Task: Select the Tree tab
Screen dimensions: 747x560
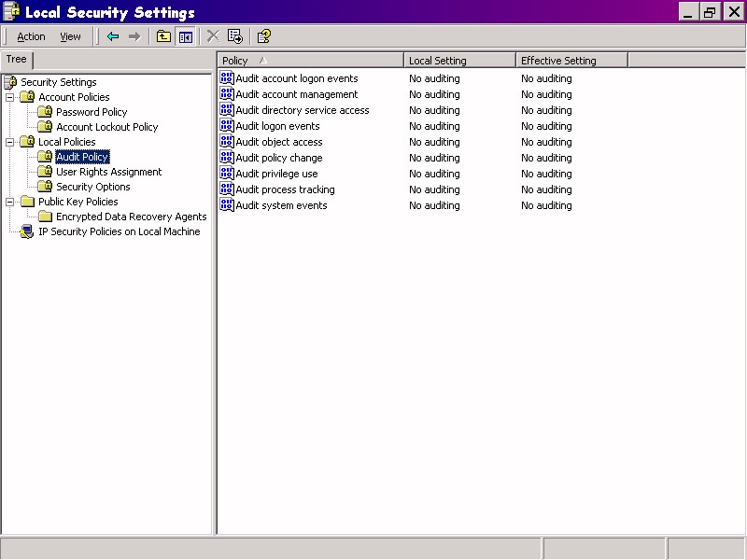Action: 16,60
